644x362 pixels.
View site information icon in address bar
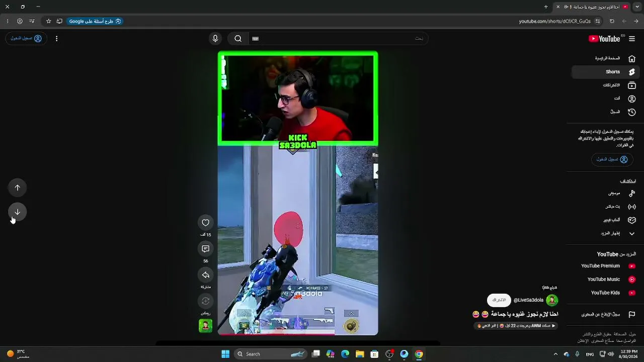coord(598,21)
